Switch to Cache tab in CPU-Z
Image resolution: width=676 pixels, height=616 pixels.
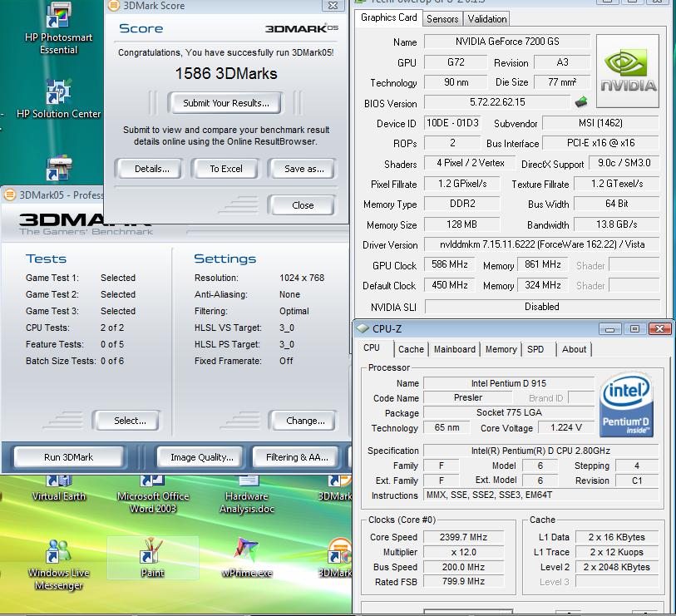pyautogui.click(x=411, y=349)
